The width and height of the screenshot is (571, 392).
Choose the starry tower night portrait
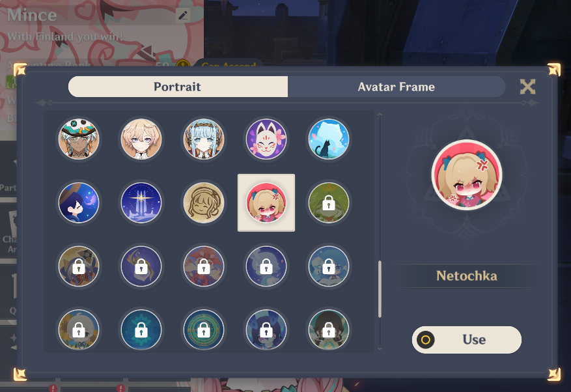point(141,203)
